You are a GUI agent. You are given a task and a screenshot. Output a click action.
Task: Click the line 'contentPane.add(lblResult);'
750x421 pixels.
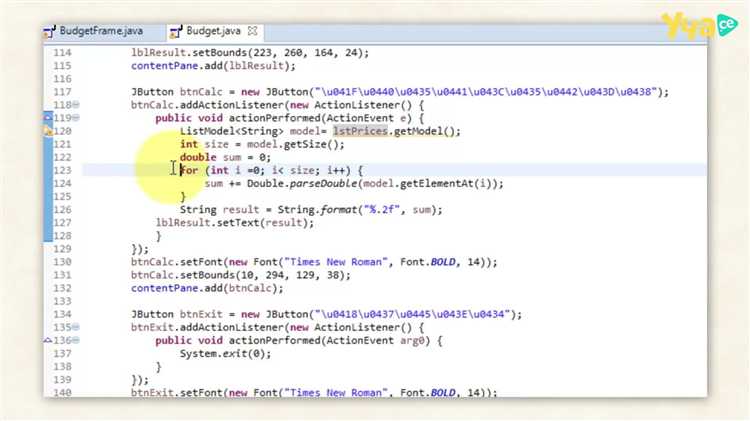[x=213, y=66]
